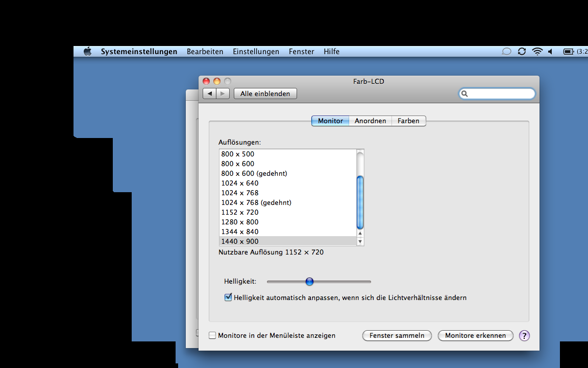Go forward with the right arrow button
Image resolution: width=588 pixels, height=368 pixels.
pyautogui.click(x=223, y=94)
